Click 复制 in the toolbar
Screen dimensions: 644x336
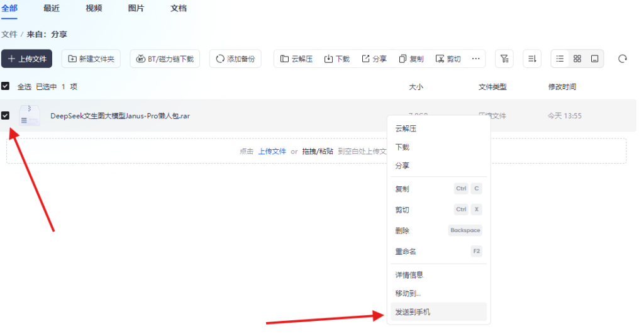pos(411,59)
